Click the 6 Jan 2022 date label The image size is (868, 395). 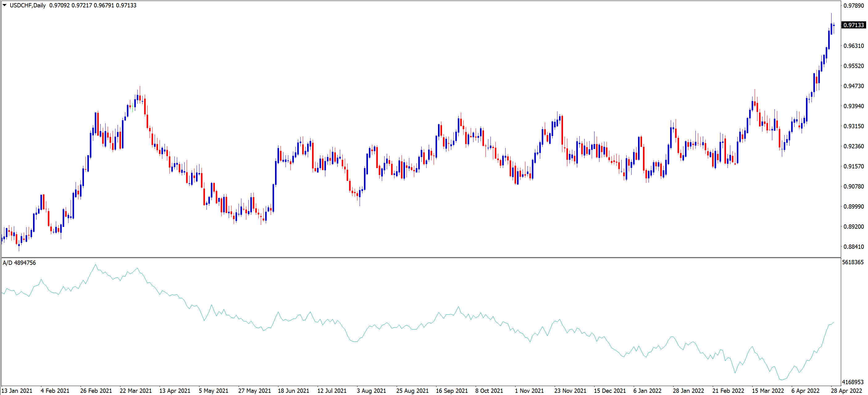647,391
